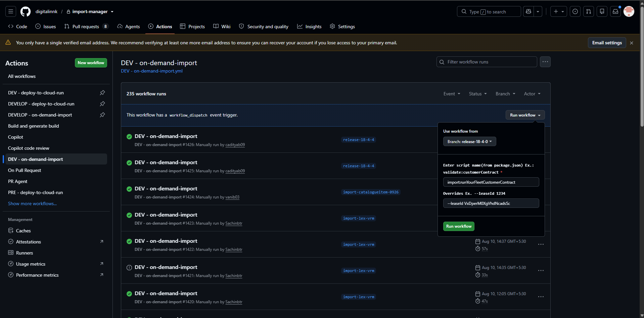Open the GitHub homepage logo
Viewport: 644px width, 318px height.
pyautogui.click(x=26, y=11)
